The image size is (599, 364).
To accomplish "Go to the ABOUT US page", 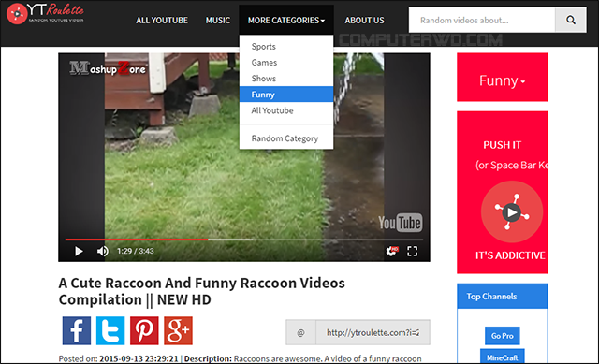I will pyautogui.click(x=364, y=21).
